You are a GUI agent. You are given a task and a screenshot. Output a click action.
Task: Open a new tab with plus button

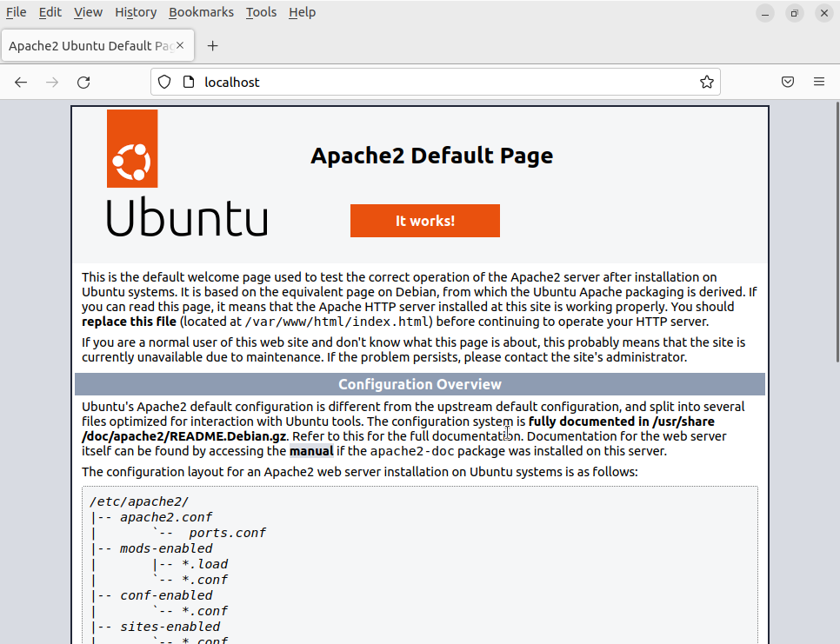(213, 46)
